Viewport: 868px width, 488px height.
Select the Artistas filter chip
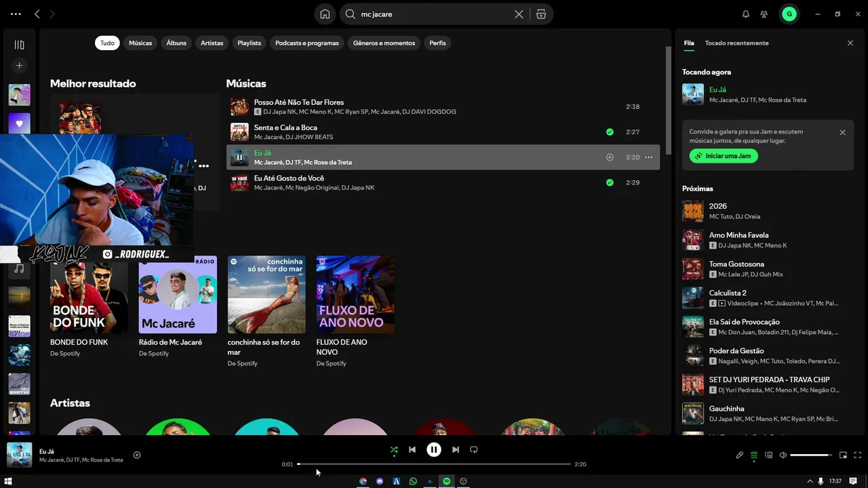click(x=212, y=43)
